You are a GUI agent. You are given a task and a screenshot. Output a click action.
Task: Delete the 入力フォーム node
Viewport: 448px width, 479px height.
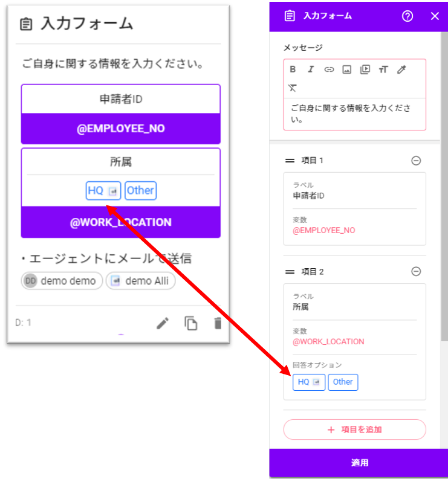218,323
